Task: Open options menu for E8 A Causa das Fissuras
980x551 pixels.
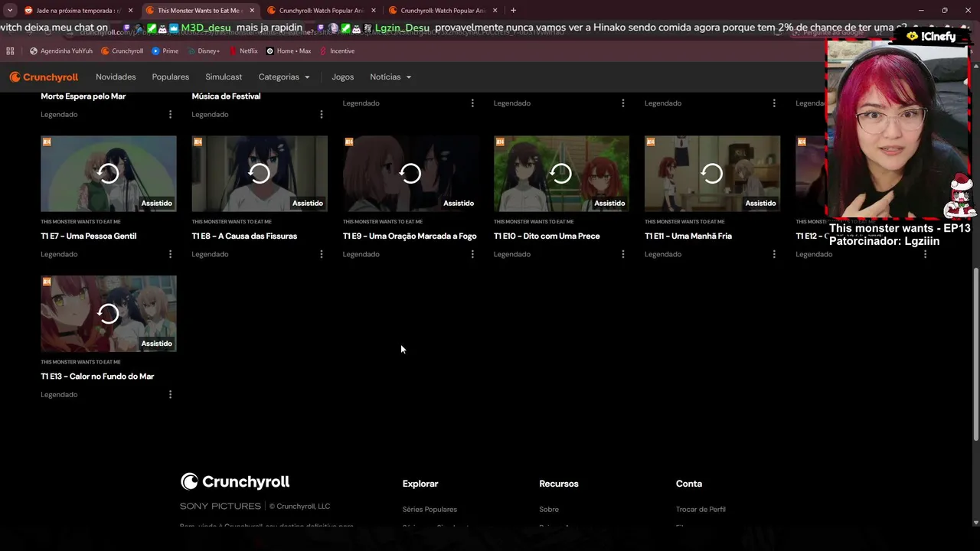Action: coord(321,254)
